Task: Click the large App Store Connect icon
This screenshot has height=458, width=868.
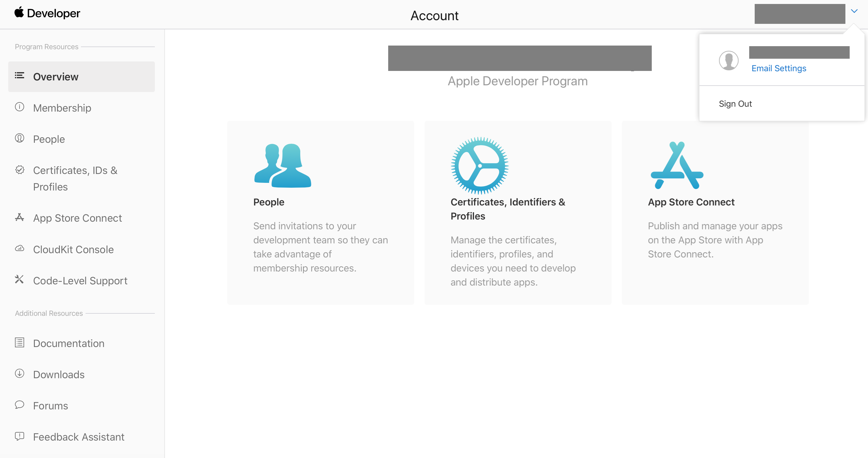Action: pos(677,165)
